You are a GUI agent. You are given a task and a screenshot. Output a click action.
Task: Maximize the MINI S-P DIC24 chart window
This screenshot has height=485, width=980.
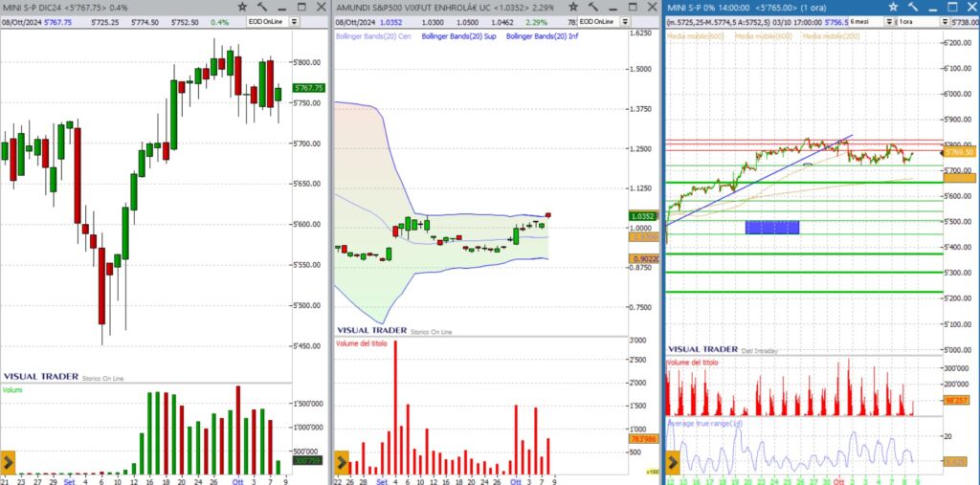(x=301, y=7)
